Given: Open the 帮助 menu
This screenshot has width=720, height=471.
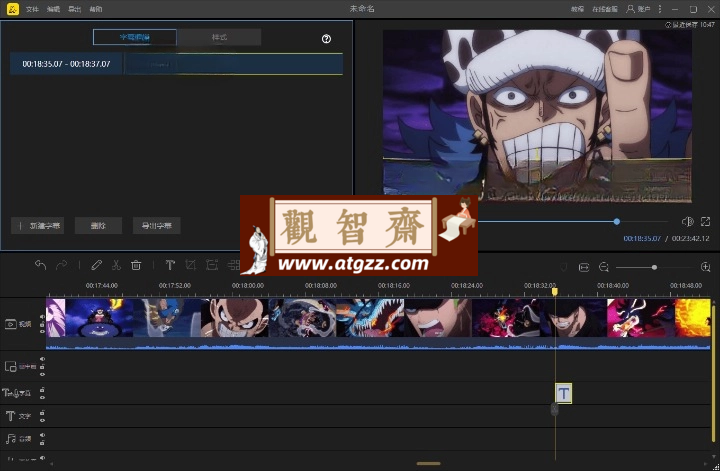Looking at the screenshot, I should [96, 9].
